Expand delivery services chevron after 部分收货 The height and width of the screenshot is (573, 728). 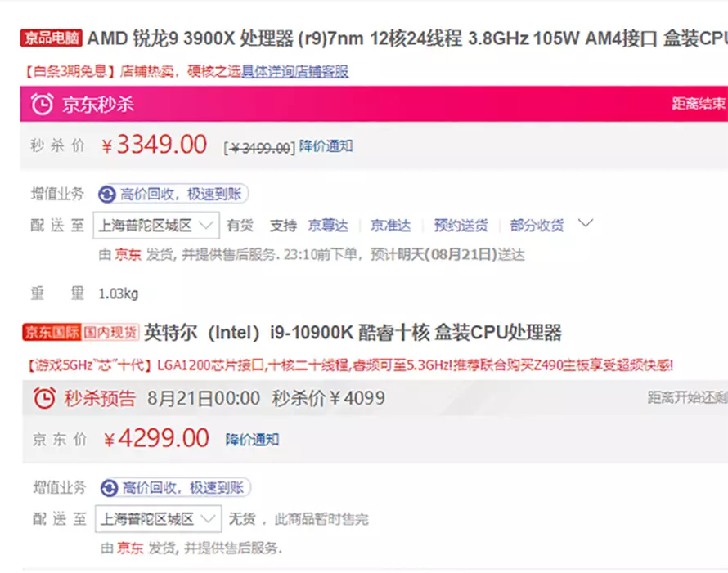coord(586,224)
